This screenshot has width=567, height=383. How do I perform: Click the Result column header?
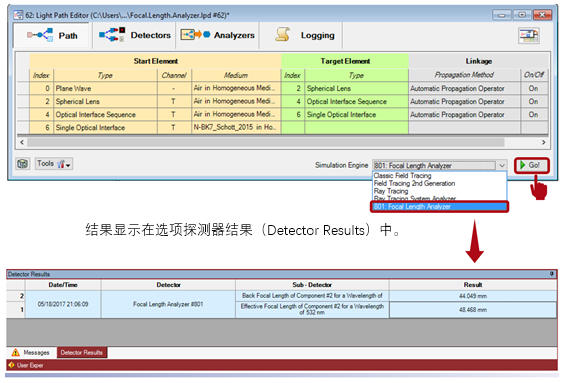click(x=473, y=285)
